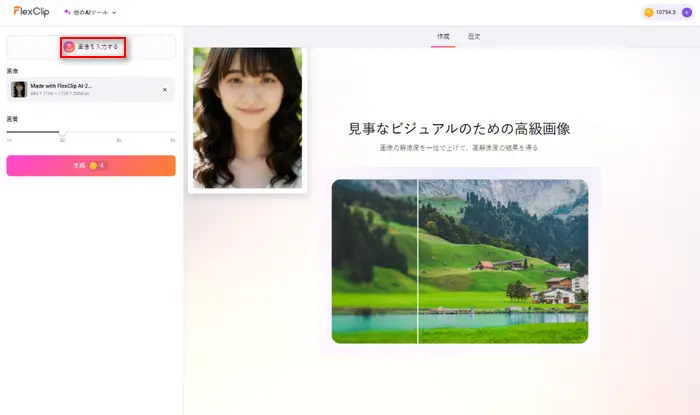This screenshot has width=700, height=415.
Task: Set quality to 4x on the slider
Action: (x=173, y=140)
